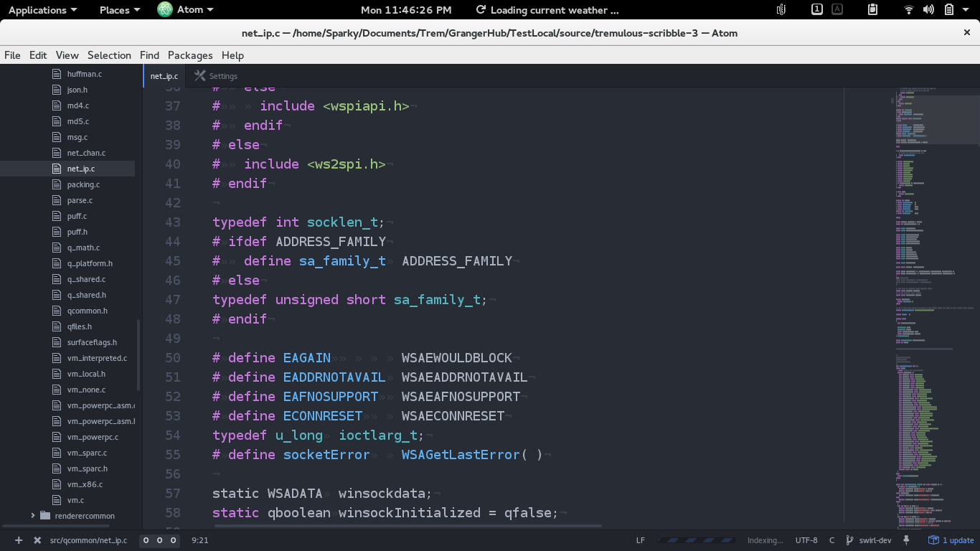Open huffman.c in tree view
This screenshot has height=551, width=980.
[85, 74]
